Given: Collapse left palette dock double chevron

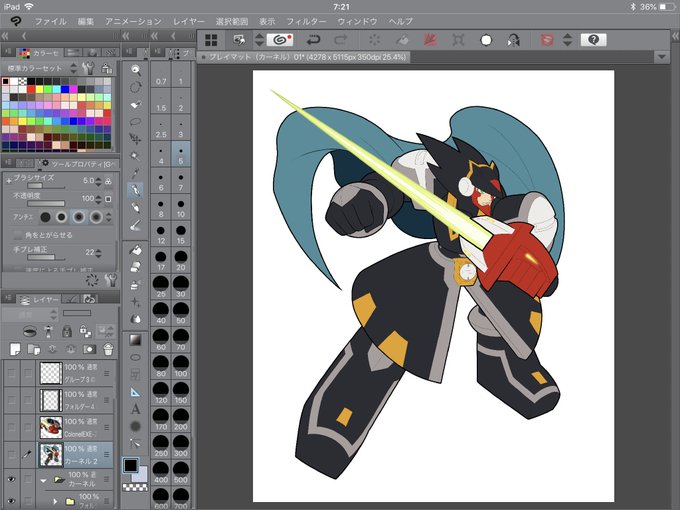Looking at the screenshot, I should (x=5, y=36).
